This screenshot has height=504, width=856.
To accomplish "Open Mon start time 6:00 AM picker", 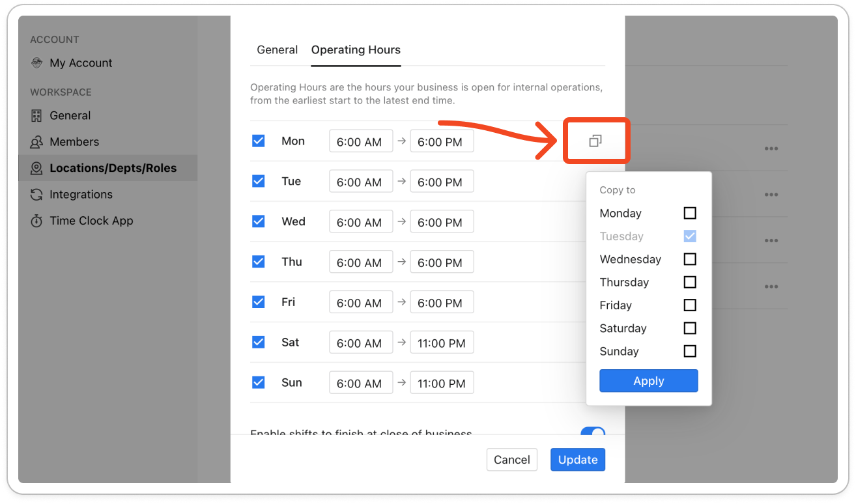I will click(361, 141).
